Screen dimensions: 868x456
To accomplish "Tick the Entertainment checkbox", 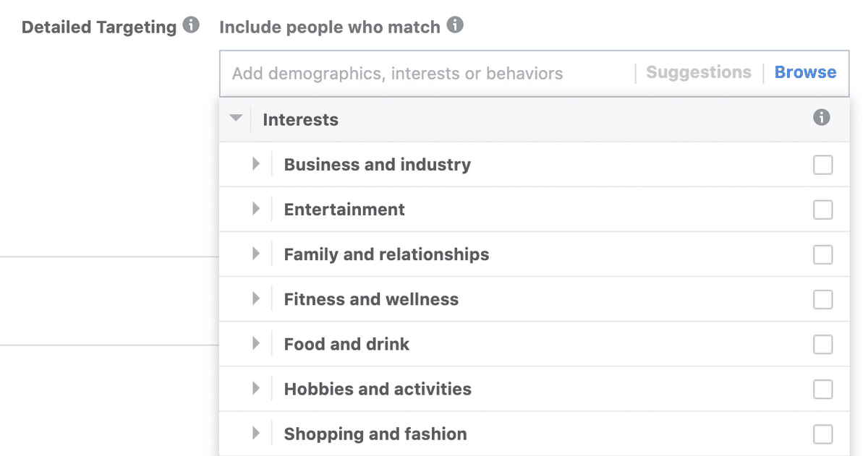I will click(x=822, y=210).
